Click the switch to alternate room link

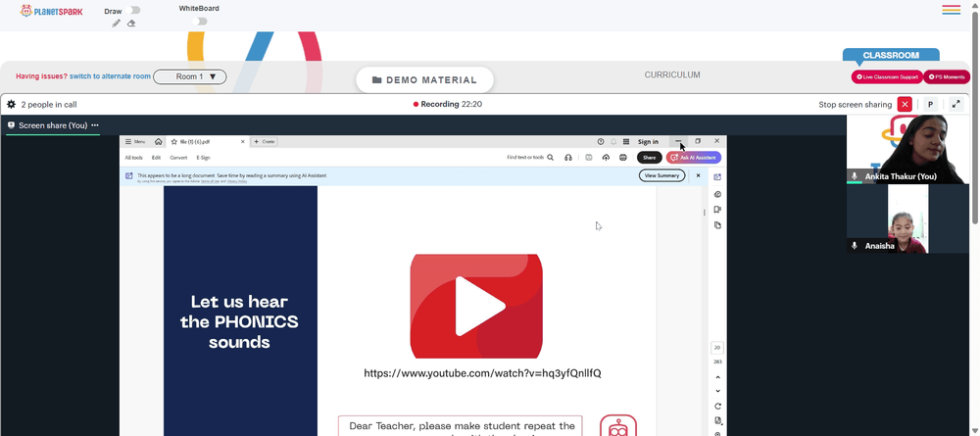click(x=110, y=76)
